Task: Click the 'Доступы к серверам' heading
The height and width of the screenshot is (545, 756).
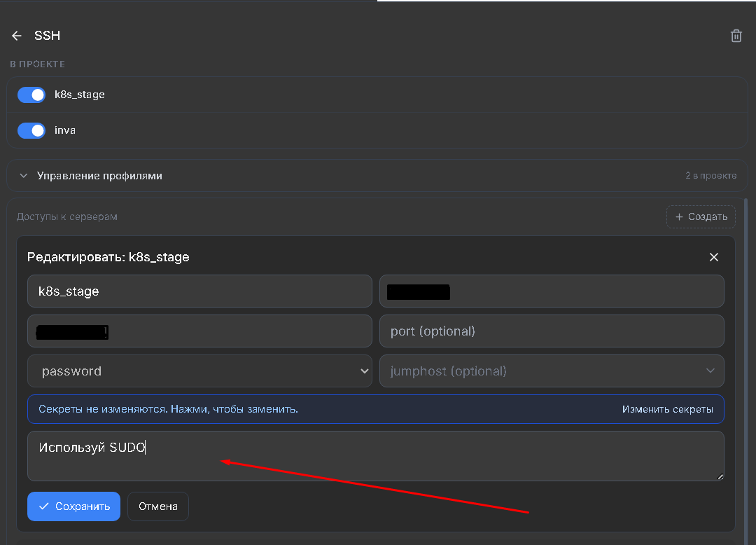Action: 67,216
